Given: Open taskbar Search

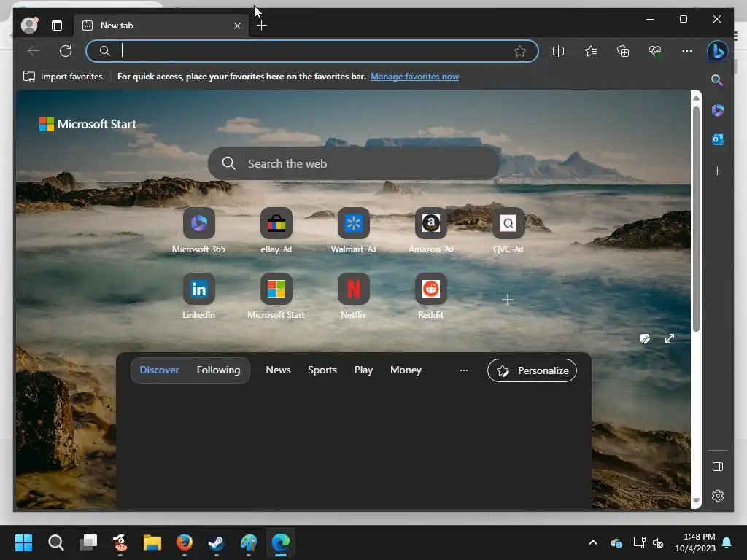Looking at the screenshot, I should [x=55, y=542].
